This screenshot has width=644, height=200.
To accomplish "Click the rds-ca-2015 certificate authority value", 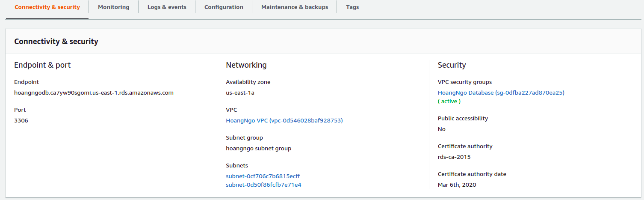I will coord(454,157).
